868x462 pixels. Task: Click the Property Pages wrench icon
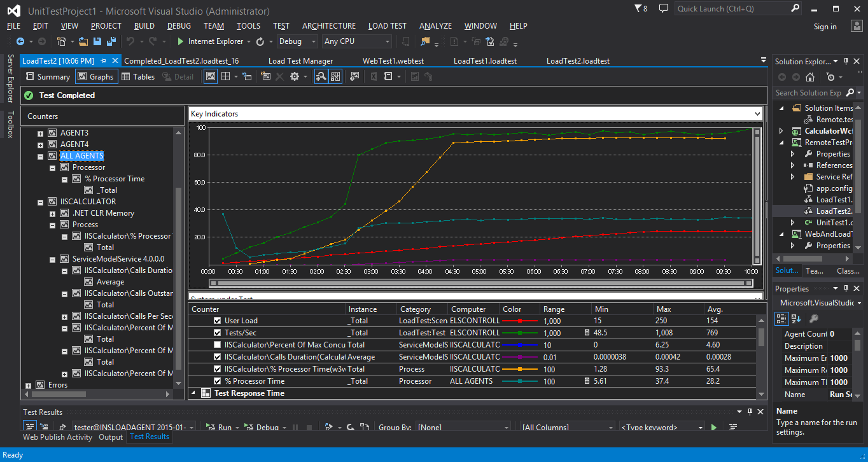814,318
